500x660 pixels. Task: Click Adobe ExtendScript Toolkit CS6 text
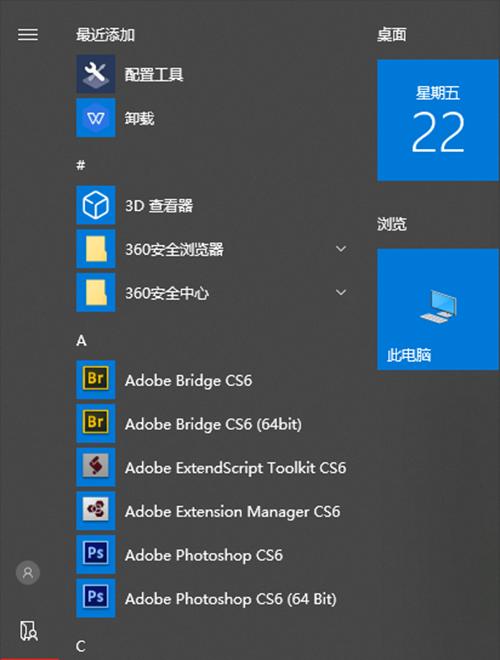236,468
